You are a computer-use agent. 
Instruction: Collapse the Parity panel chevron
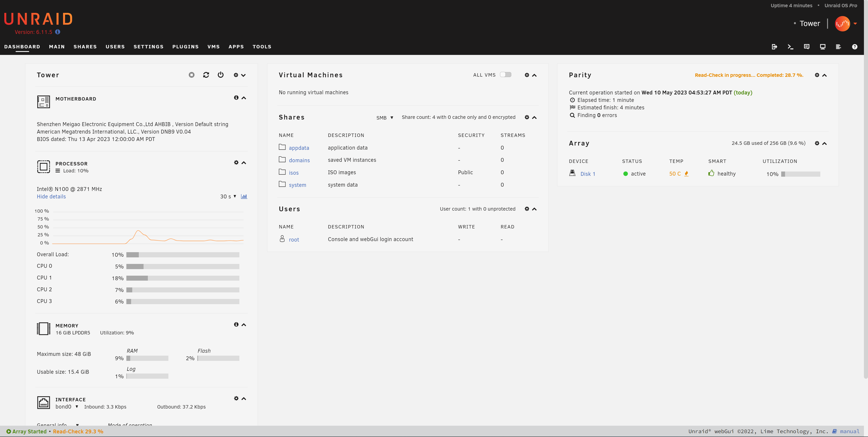click(x=825, y=75)
